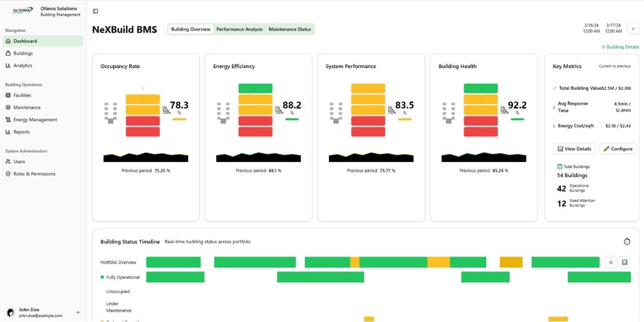Open the Building Details link
The width and height of the screenshot is (644, 322).
[620, 47]
